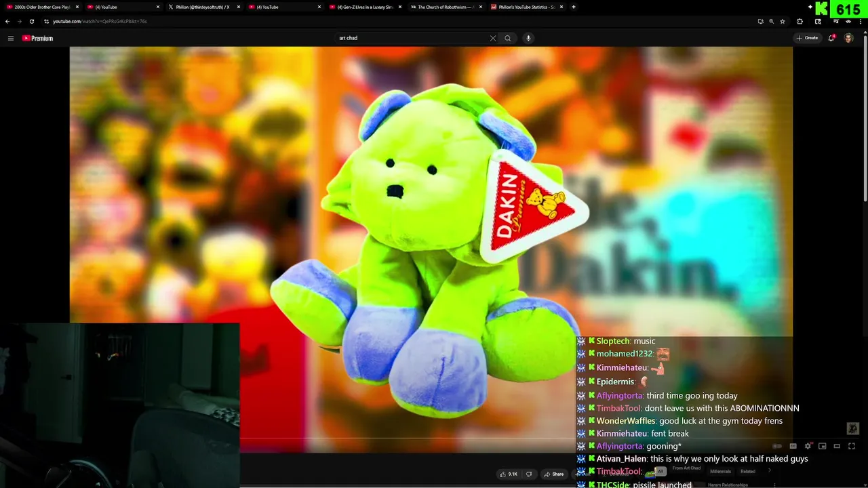Start voice search with microphone
This screenshot has height=488, width=868.
528,38
